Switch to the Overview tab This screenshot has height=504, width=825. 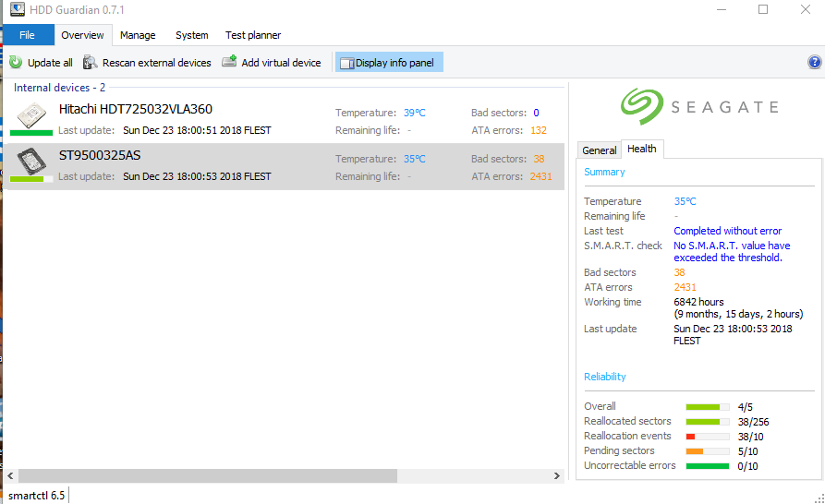[x=82, y=35]
